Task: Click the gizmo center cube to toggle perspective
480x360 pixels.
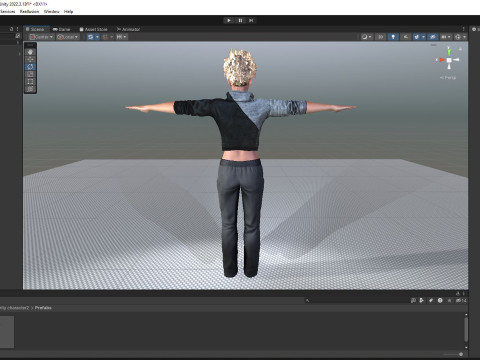Action: click(449, 60)
